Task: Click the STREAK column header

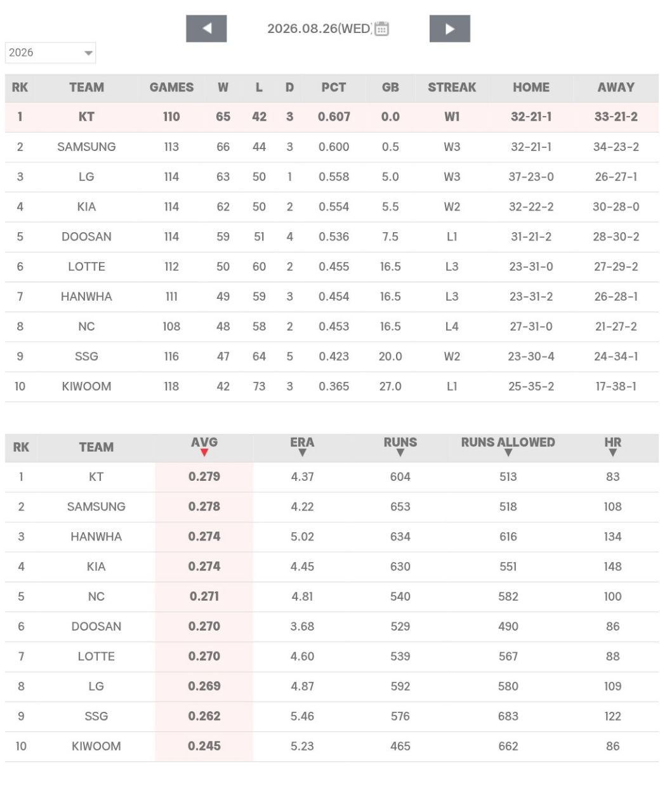Action: click(x=452, y=88)
